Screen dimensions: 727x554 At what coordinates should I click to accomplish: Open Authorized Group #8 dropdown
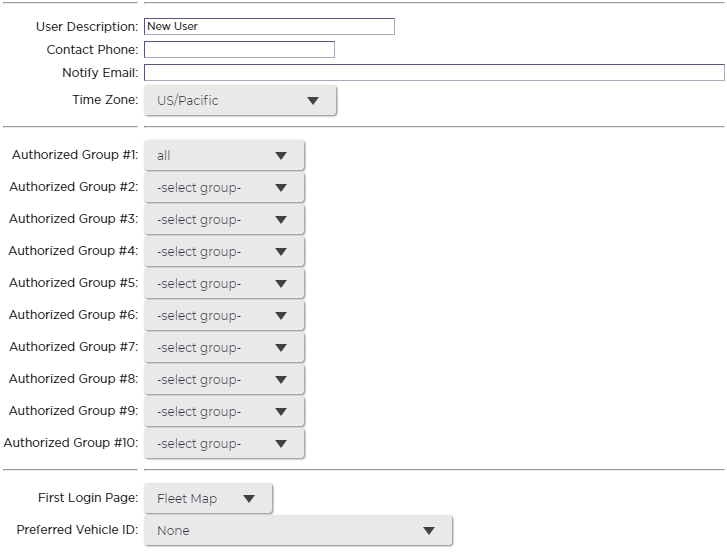[x=224, y=379]
